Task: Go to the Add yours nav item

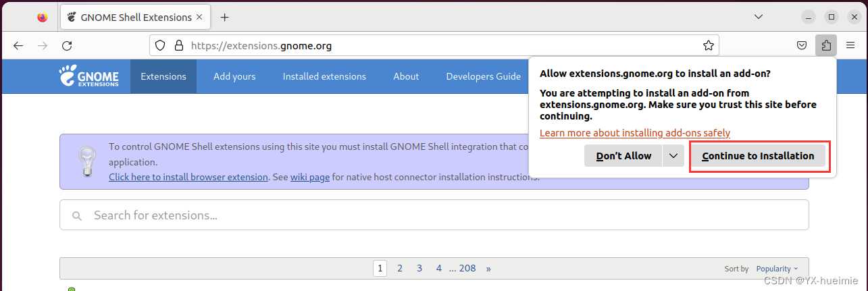Action: click(x=234, y=76)
